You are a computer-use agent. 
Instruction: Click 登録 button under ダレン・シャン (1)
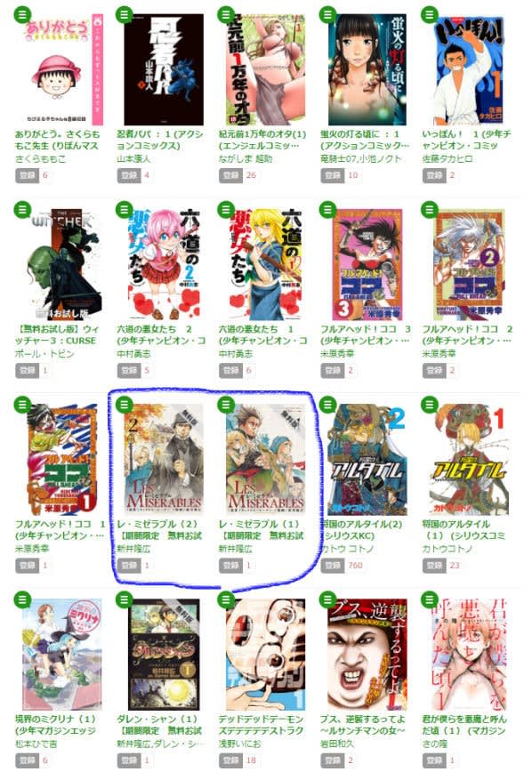[x=129, y=760]
